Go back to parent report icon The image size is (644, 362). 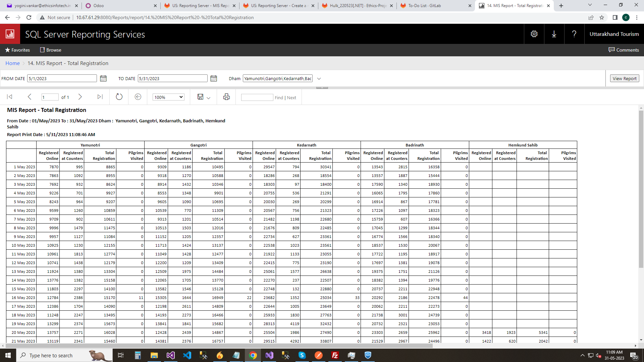pyautogui.click(x=138, y=97)
